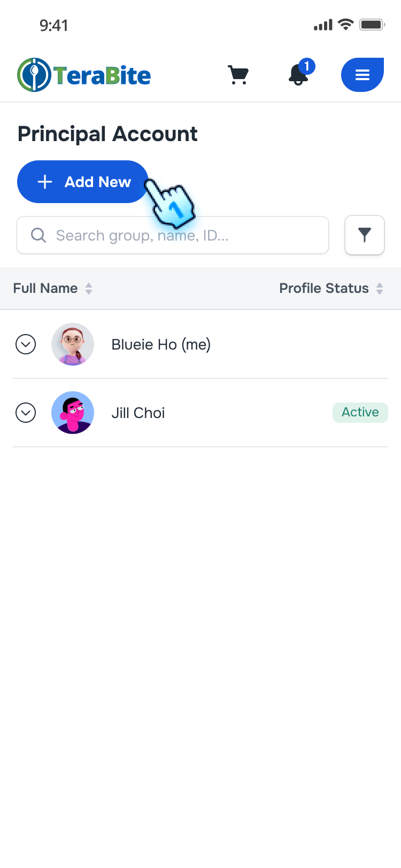Expand Blueie Ho's row

pyautogui.click(x=26, y=344)
